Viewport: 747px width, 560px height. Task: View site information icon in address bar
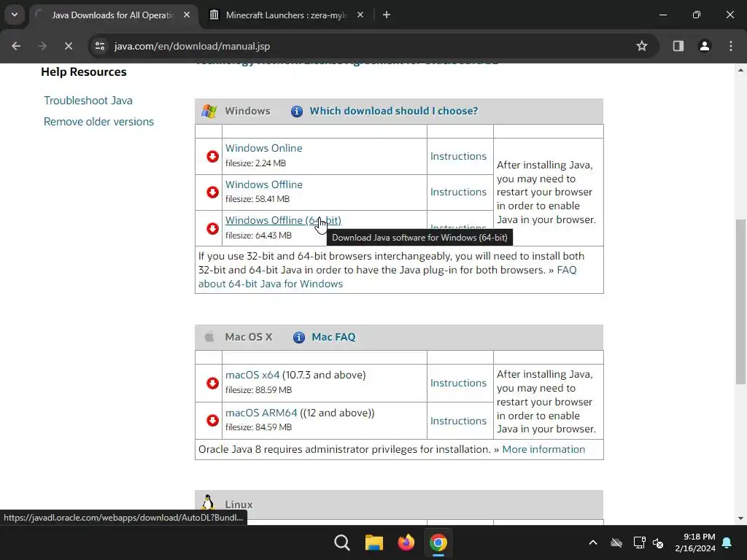click(100, 46)
